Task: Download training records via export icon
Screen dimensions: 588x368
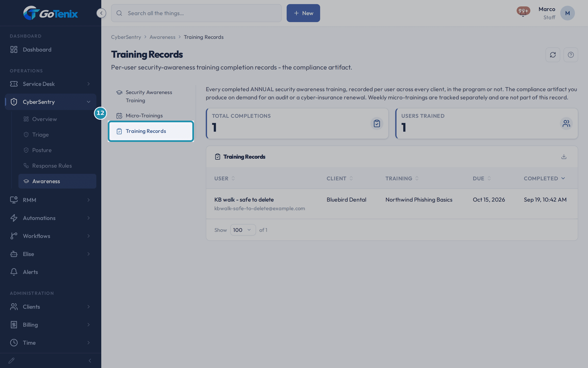Action: (564, 156)
